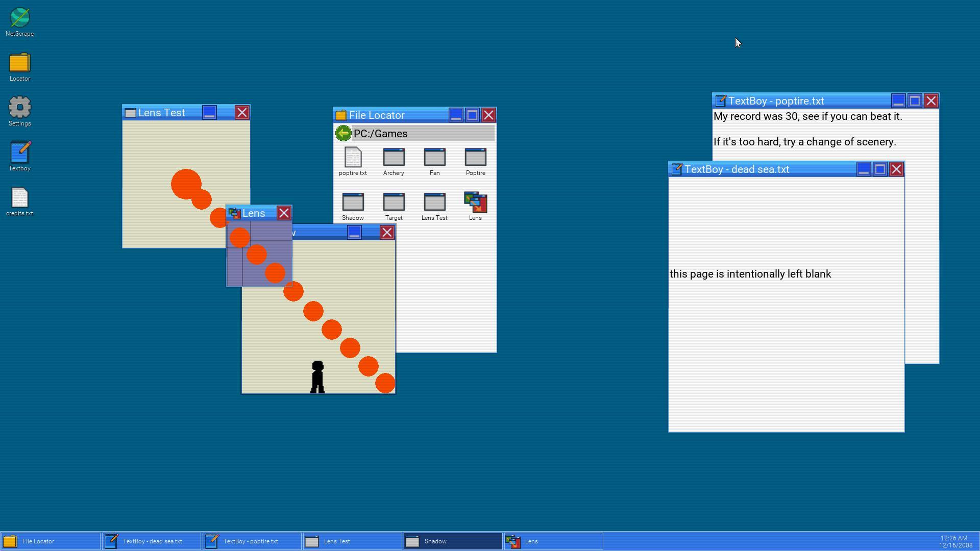980x551 pixels.
Task: Click the line 'My record was 30, see if you can beat it.'
Action: [x=808, y=117]
